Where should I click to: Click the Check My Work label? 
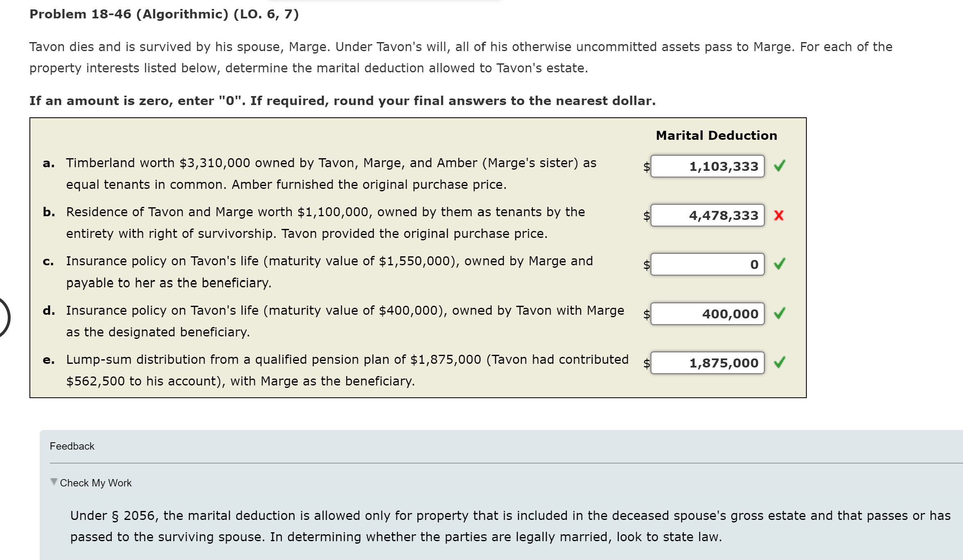96,483
